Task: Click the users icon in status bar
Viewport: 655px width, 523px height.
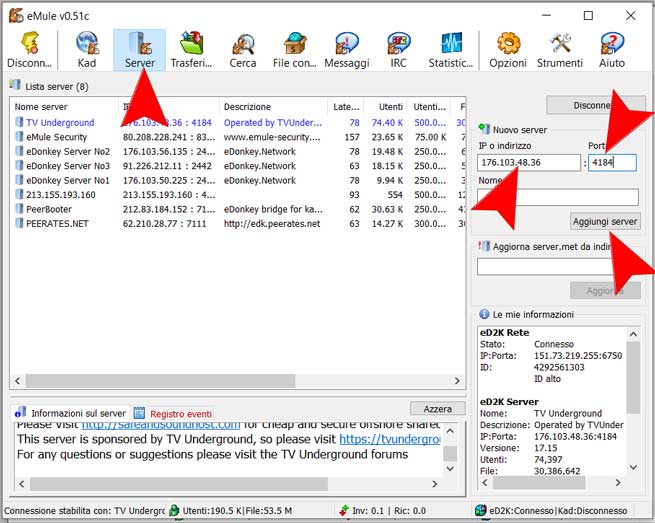Action: [174, 510]
